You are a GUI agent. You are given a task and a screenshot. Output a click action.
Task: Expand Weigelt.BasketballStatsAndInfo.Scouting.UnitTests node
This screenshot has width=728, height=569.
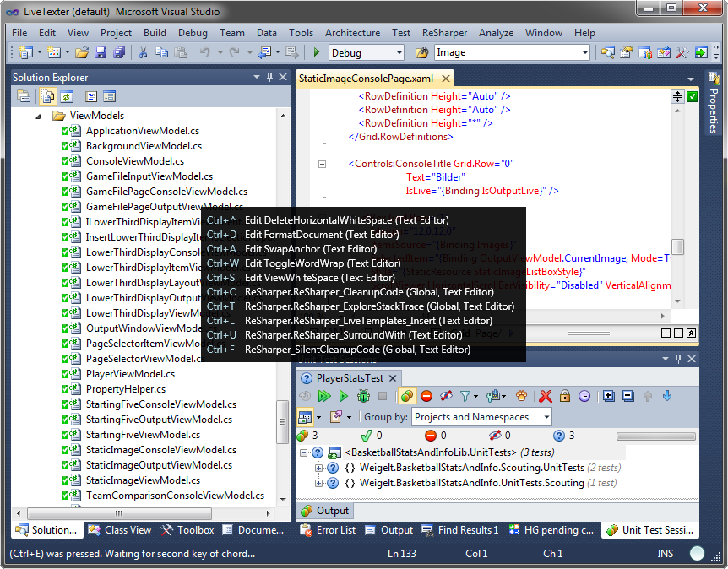318,468
